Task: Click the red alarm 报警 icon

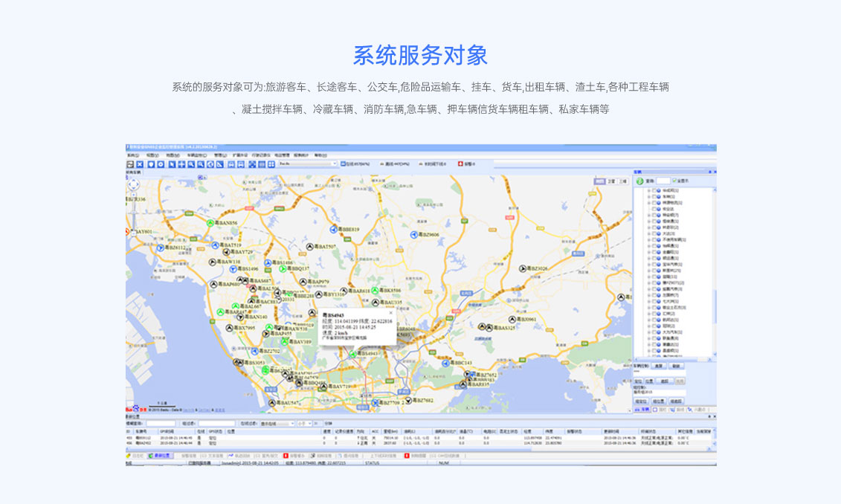Action: pyautogui.click(x=460, y=164)
